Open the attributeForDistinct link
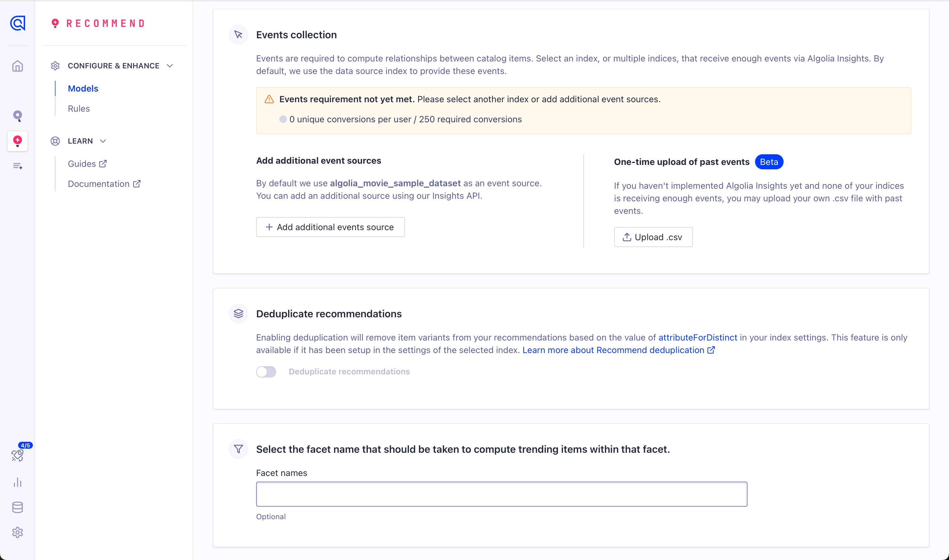The width and height of the screenshot is (949, 560). 698,337
